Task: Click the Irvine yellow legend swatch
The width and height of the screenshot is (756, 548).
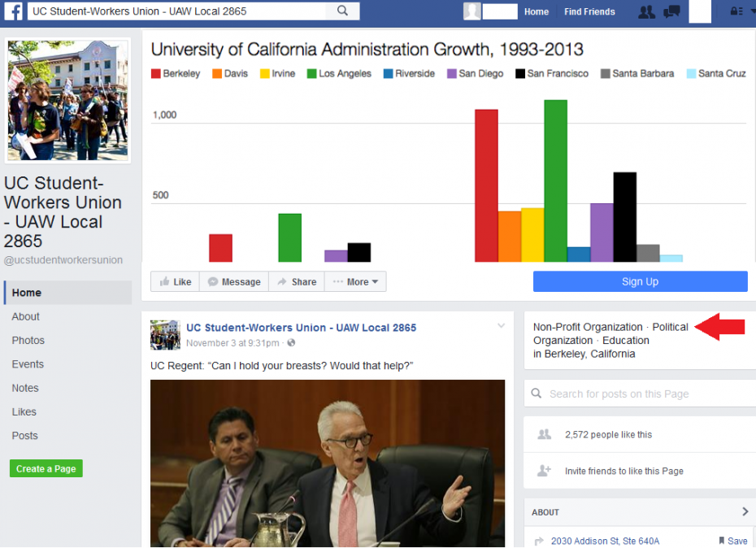Action: [265, 73]
